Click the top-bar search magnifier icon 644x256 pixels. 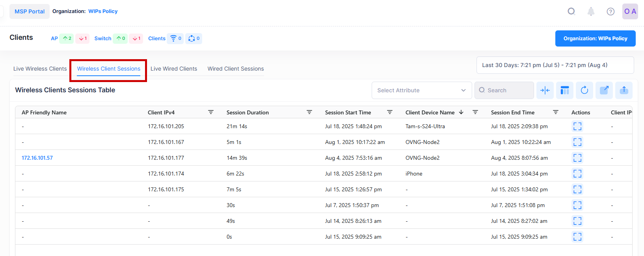pos(571,11)
